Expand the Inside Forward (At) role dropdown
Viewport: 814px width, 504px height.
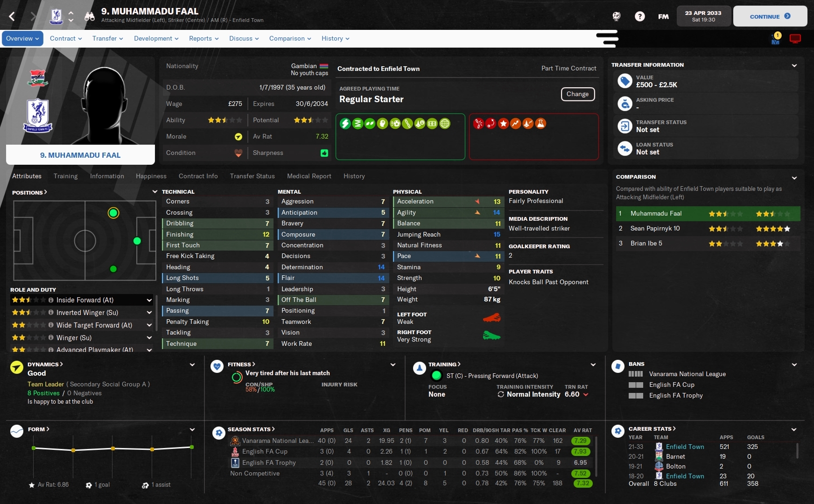point(149,300)
